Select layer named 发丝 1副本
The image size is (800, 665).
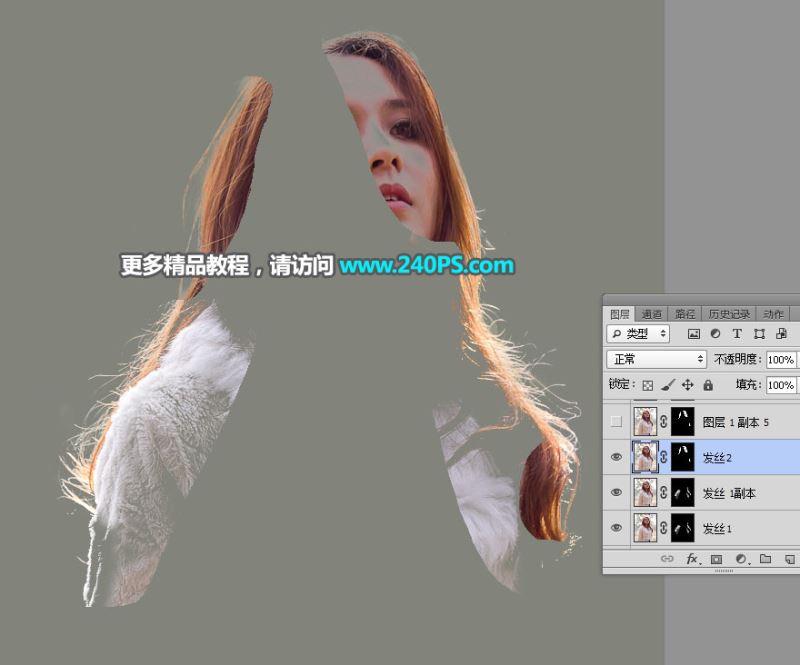[729, 493]
